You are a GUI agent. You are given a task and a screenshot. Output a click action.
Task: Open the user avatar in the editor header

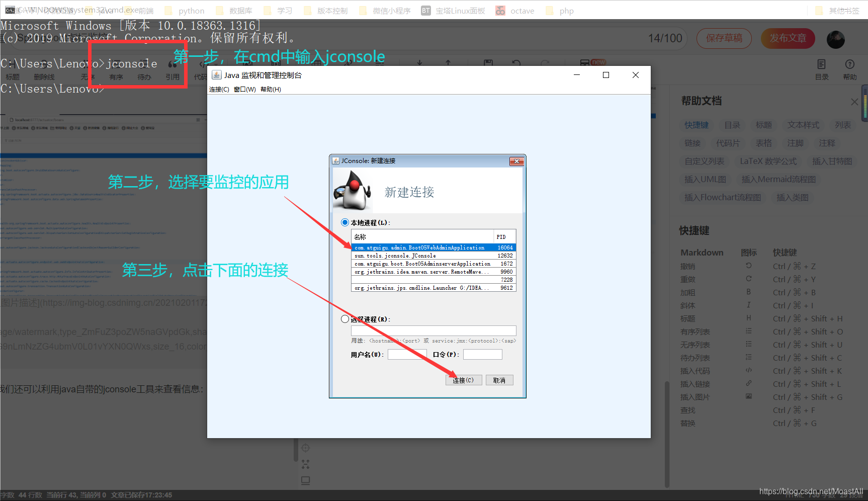pyautogui.click(x=836, y=39)
